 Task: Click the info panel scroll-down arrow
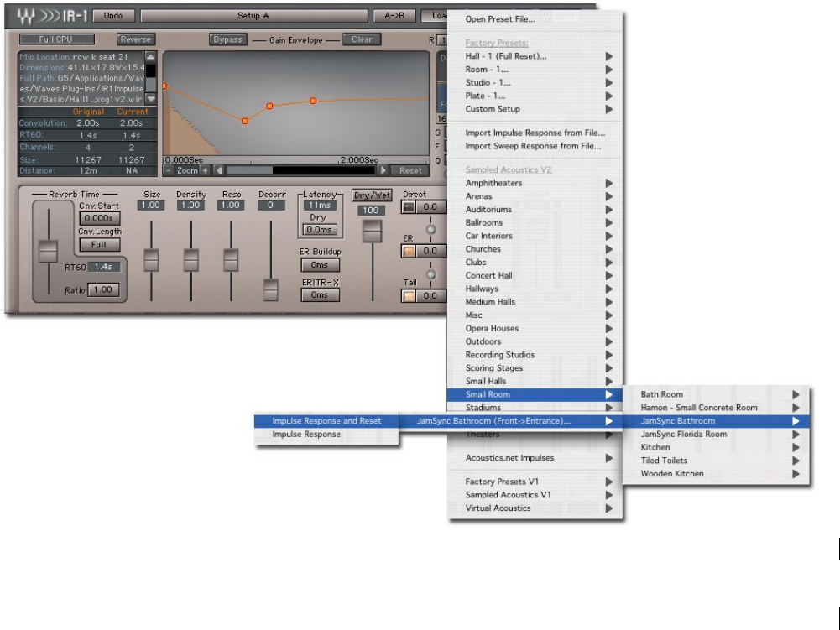(x=151, y=99)
